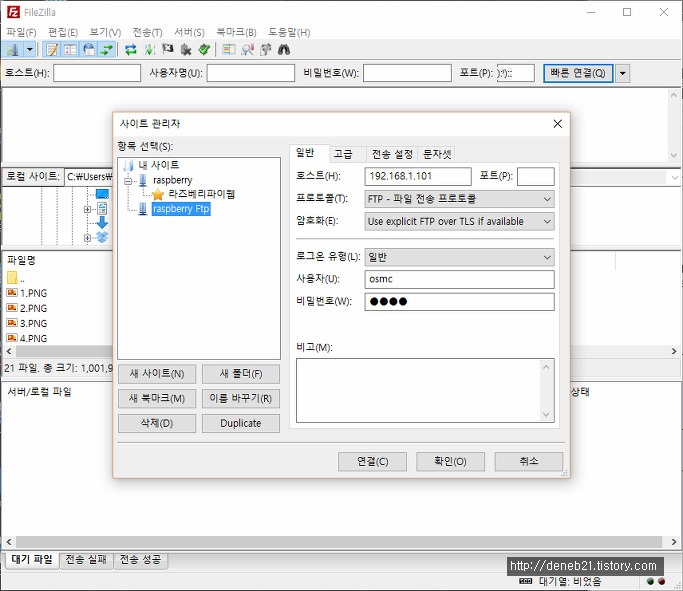Open the 편집(E) menu

(63, 32)
